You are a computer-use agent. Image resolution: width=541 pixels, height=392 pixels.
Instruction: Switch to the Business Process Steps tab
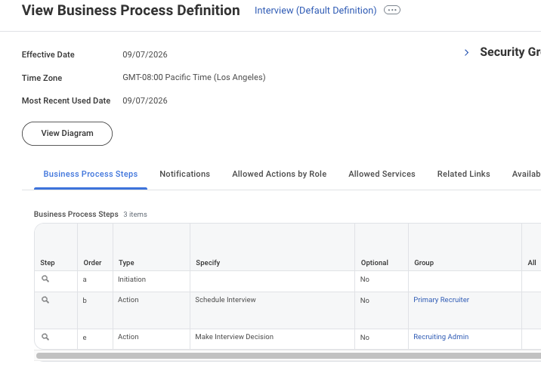click(91, 174)
